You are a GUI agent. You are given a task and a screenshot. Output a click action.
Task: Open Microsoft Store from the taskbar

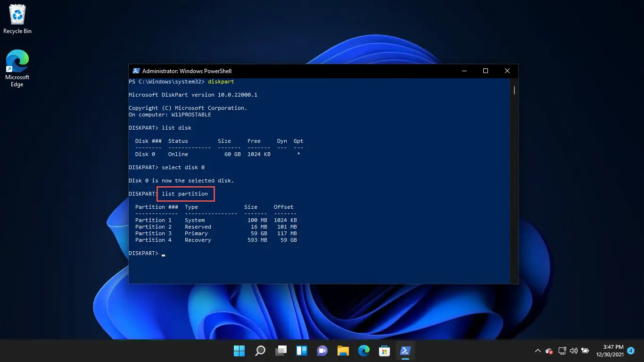384,351
